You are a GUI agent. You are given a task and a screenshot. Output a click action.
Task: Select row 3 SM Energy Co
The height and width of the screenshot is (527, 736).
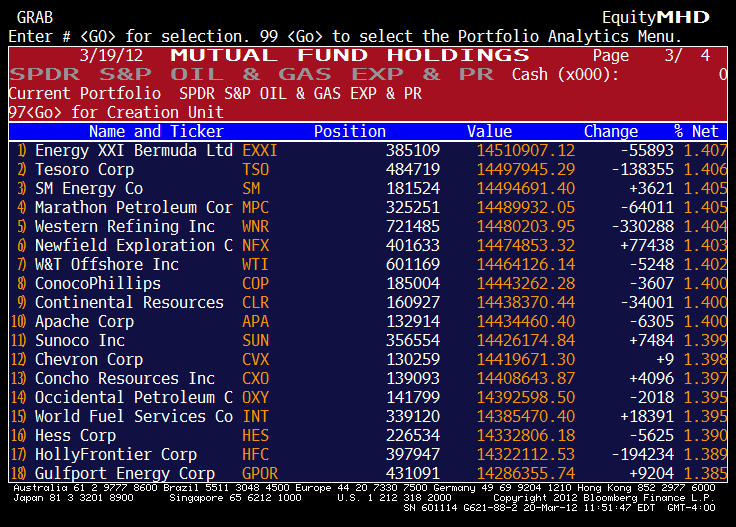(368, 189)
